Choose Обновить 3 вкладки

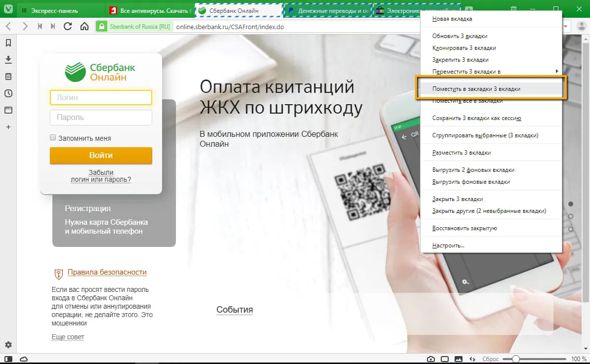[x=491, y=36]
